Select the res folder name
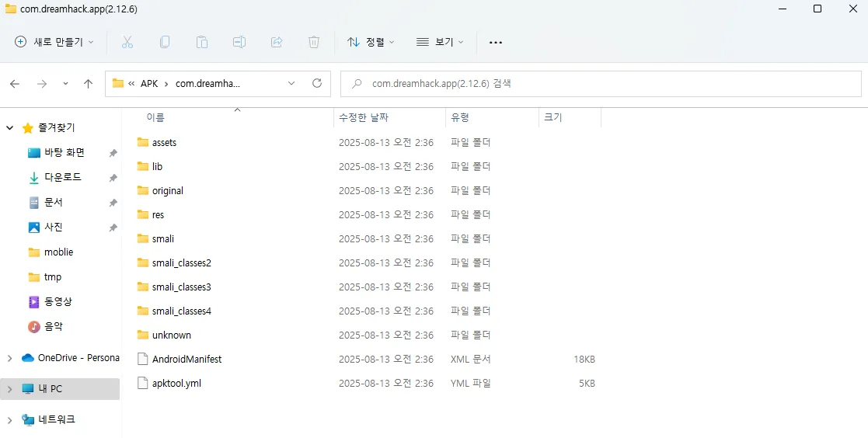 tap(159, 214)
